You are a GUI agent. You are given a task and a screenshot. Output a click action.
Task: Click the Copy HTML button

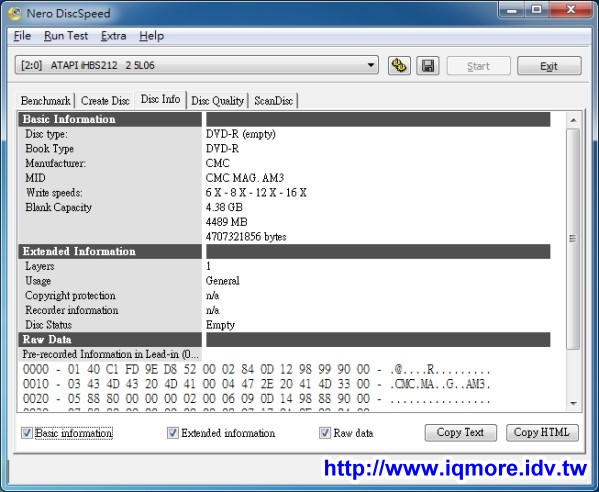point(542,432)
